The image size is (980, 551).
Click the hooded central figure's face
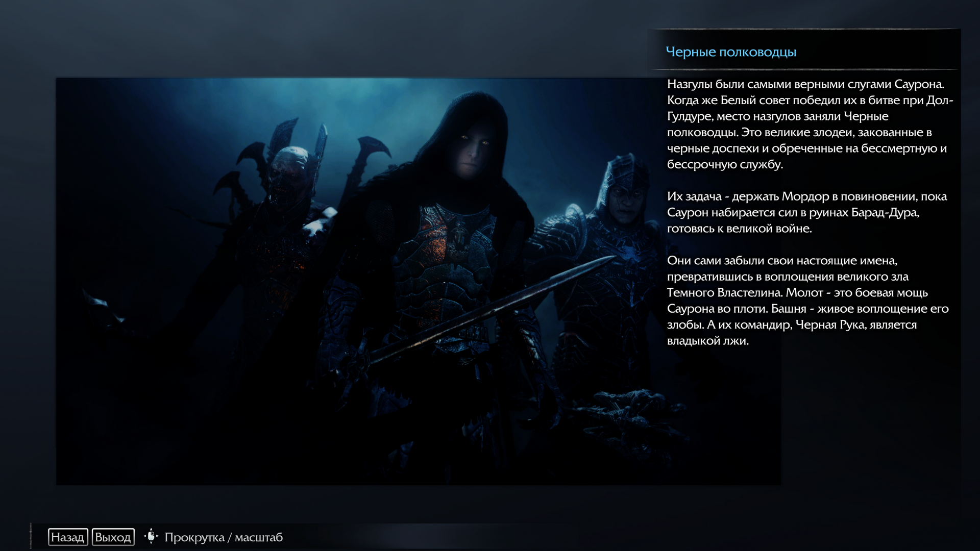[x=473, y=152]
